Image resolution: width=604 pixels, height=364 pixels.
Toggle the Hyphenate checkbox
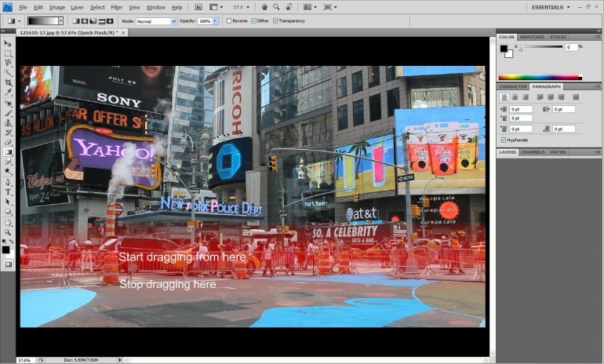click(504, 140)
